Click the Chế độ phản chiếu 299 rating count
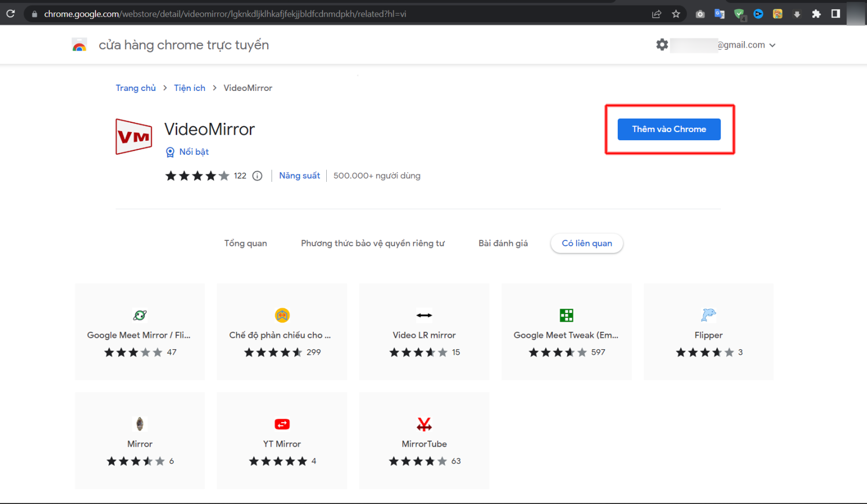The width and height of the screenshot is (867, 504). 314,352
